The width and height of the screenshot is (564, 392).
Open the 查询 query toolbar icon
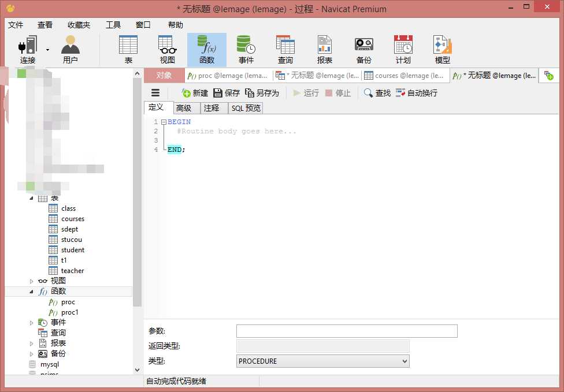[x=285, y=50]
